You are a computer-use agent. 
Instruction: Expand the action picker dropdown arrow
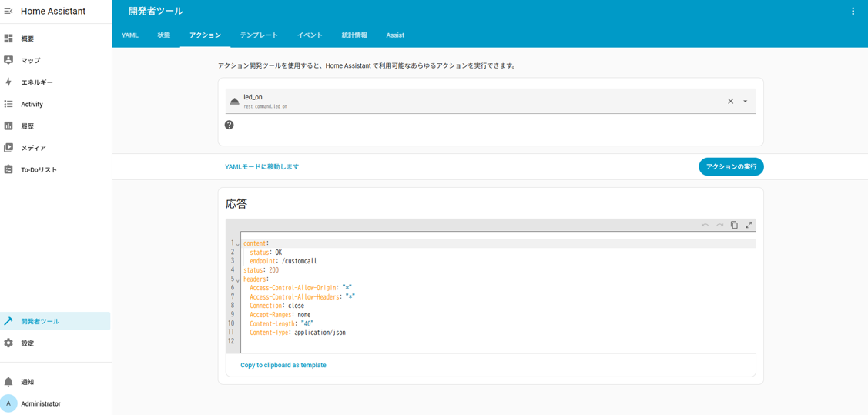(745, 102)
